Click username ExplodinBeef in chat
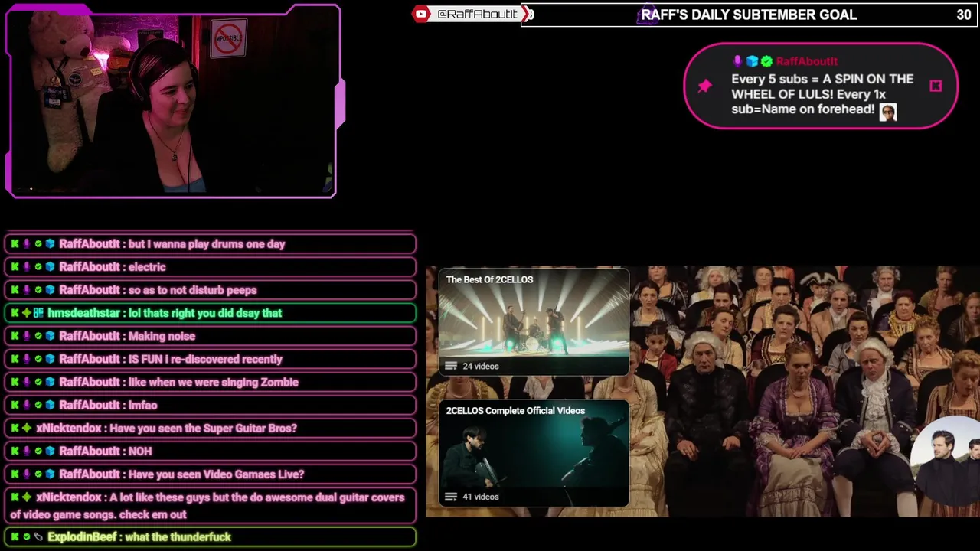The height and width of the screenshot is (551, 980). pyautogui.click(x=82, y=537)
